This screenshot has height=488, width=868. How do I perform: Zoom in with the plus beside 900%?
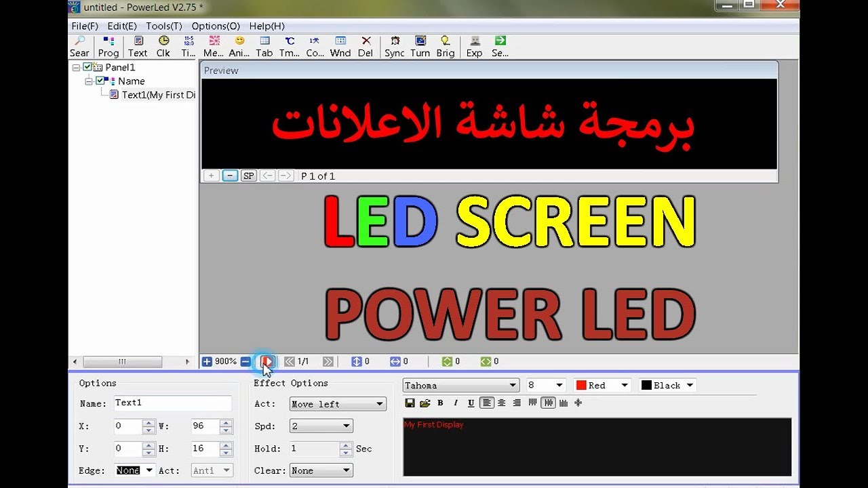(x=208, y=362)
